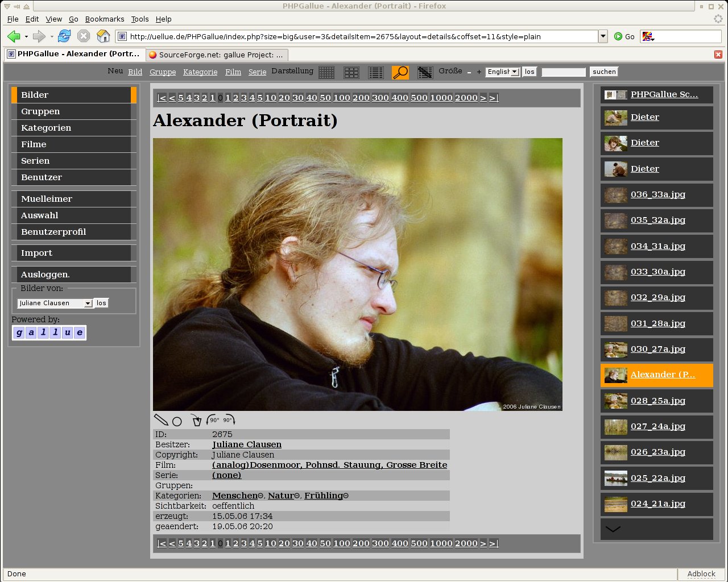Click the pencil edit icon below photo
Viewport: 728px width, 582px height.
[161, 420]
